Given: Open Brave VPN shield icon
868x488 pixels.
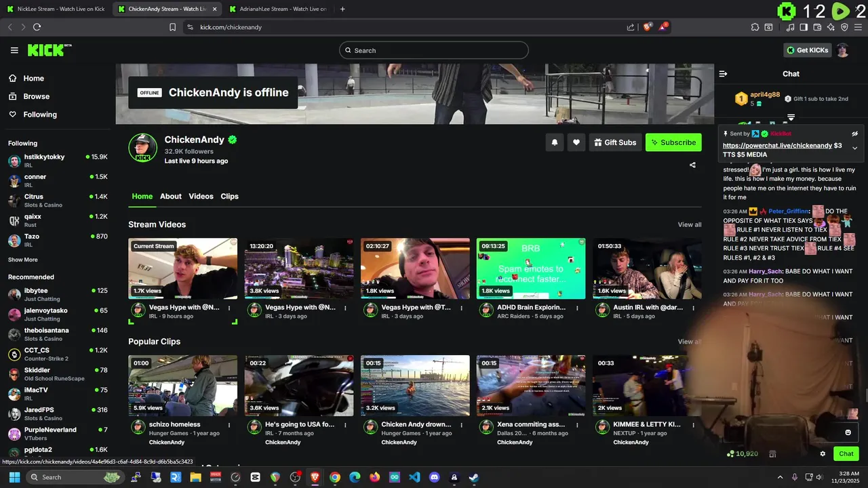Looking at the screenshot, I should 844,27.
